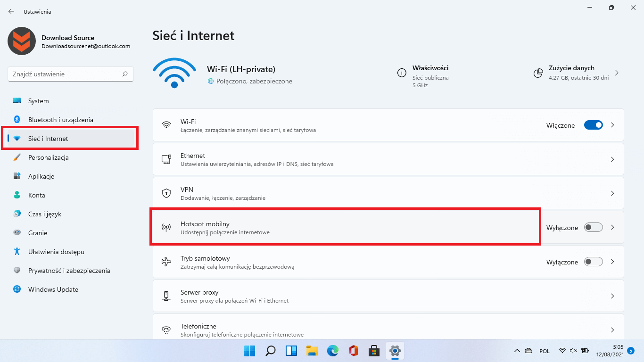This screenshot has width=644, height=362.
Task: Open the Tryb samolotowy row chevron
Action: (x=612, y=262)
